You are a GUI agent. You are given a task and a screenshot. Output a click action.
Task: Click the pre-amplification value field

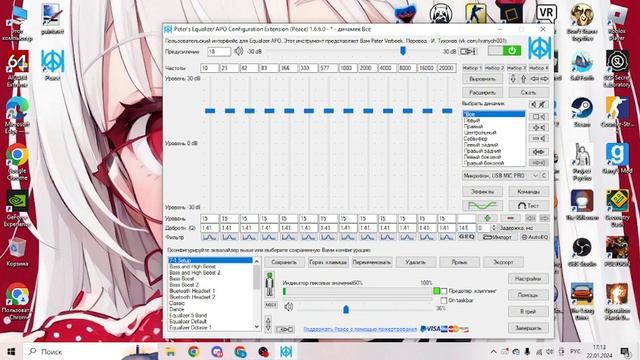tap(219, 51)
